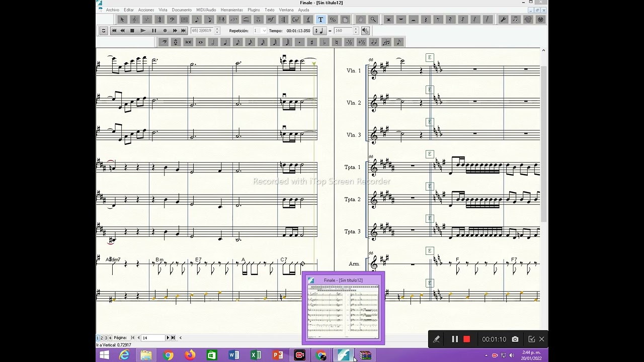This screenshot has height=362, width=644.
Task: Select the Resize percent tool
Action: click(333, 20)
